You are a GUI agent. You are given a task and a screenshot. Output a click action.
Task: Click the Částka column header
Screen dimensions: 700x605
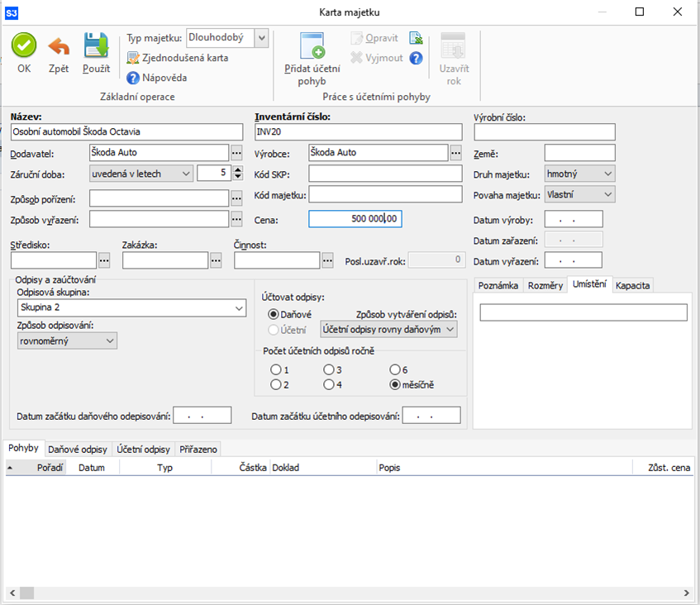pyautogui.click(x=253, y=467)
